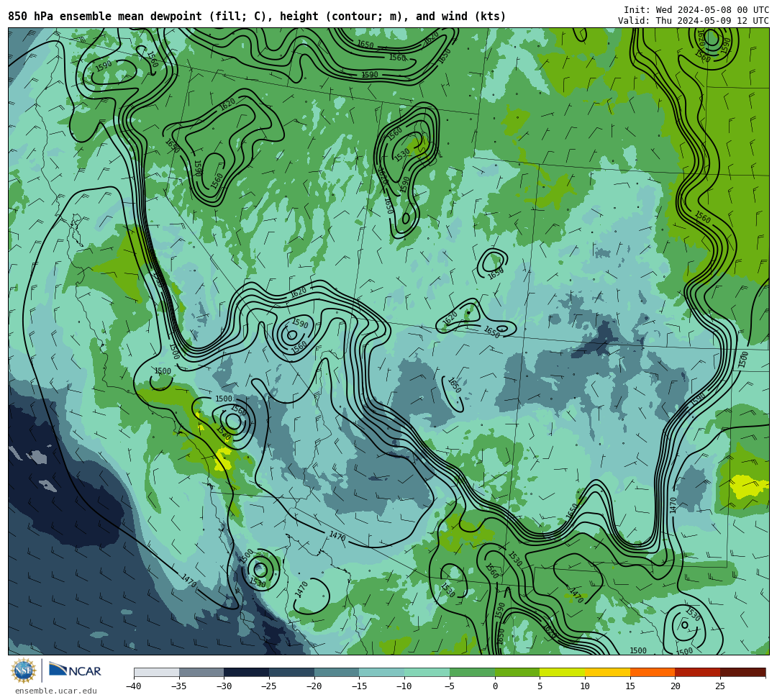Click the colorbar tick label 15
The image size is (777, 700).
click(x=630, y=686)
